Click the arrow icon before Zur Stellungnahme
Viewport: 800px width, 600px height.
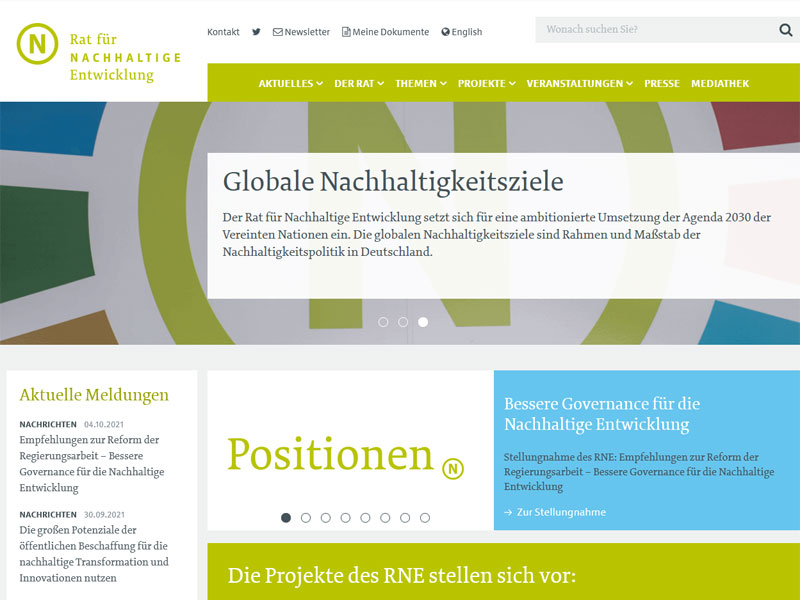[x=510, y=512]
